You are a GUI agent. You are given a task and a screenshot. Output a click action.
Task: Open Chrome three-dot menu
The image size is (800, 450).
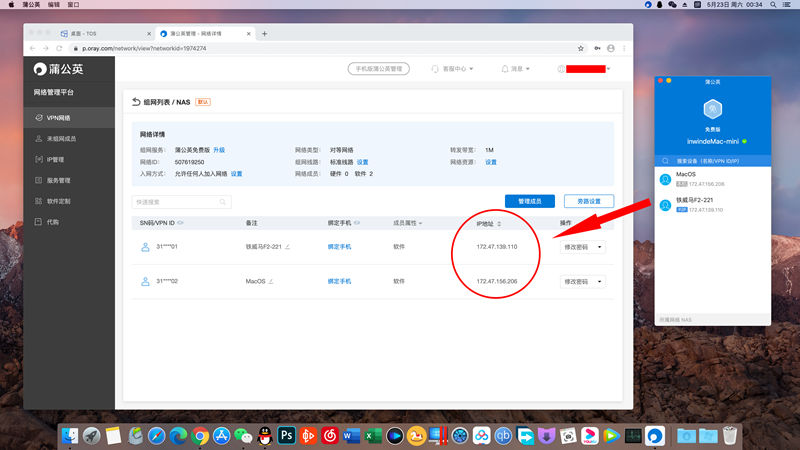(x=624, y=48)
